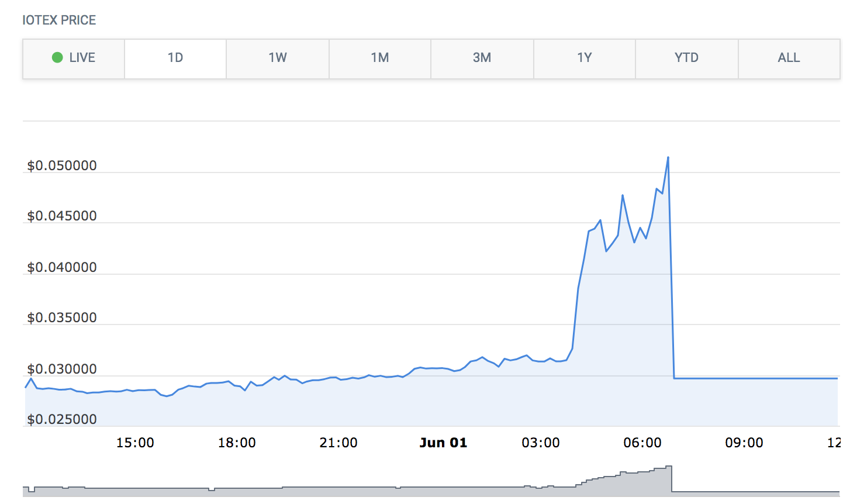Click the 09:00 time label
Viewport: 843px width, 504px height.
(744, 443)
